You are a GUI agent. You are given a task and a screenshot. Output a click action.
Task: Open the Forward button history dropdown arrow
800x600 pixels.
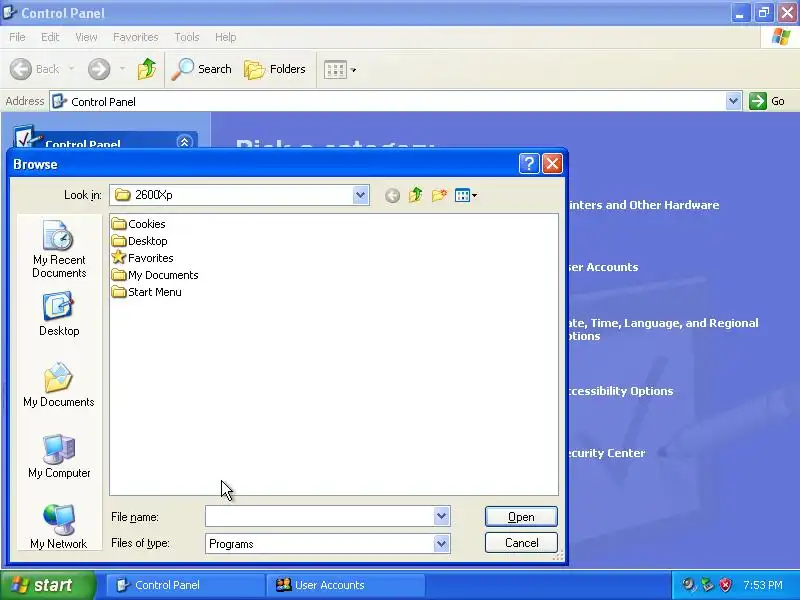point(122,68)
